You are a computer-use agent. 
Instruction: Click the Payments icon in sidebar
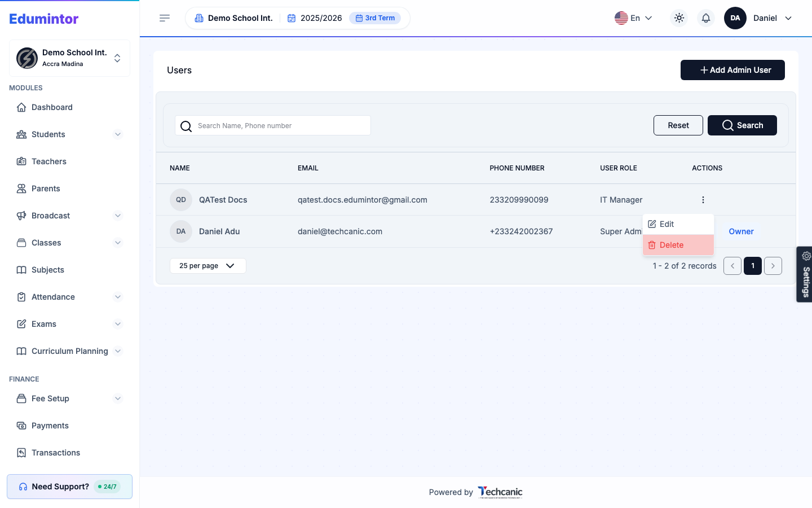point(21,426)
